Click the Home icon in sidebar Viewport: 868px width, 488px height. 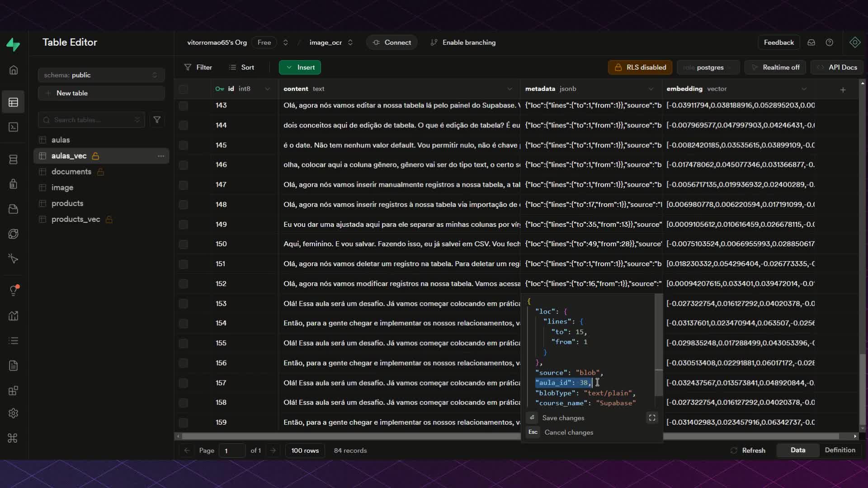(14, 70)
